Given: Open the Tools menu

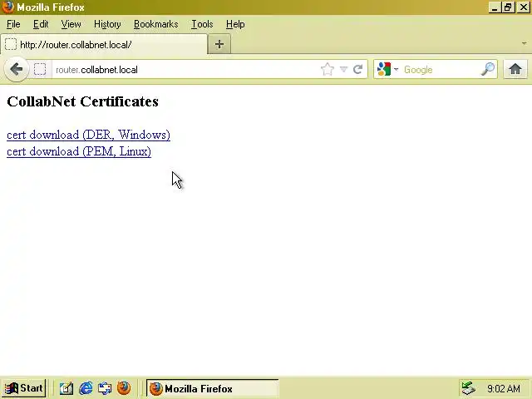Looking at the screenshot, I should click(x=202, y=24).
